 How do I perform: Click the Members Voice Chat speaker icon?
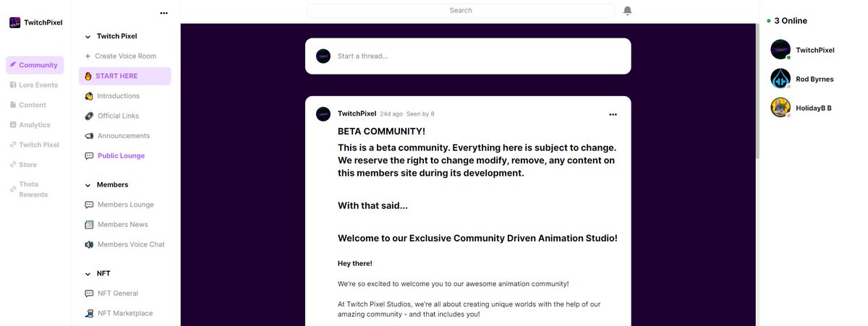(x=89, y=244)
